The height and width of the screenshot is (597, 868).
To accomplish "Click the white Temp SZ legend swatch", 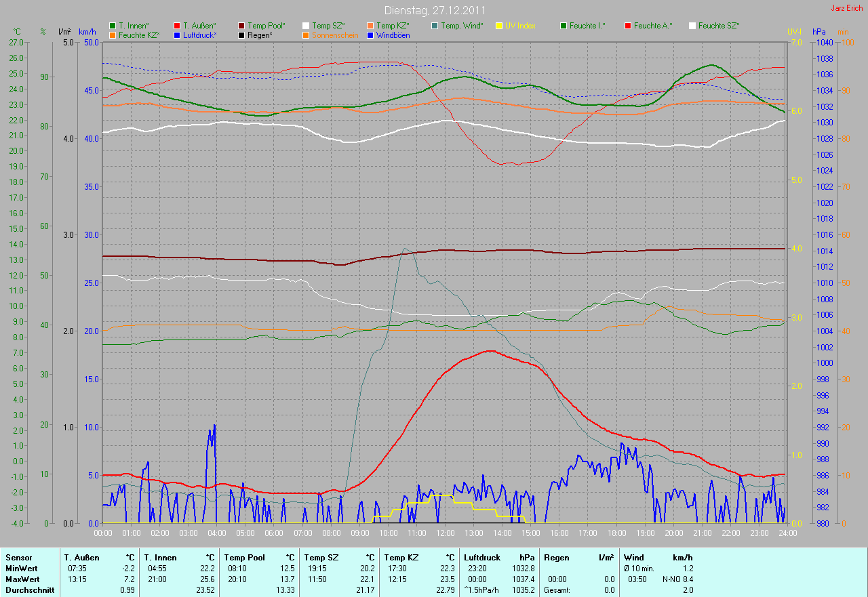I will [306, 26].
